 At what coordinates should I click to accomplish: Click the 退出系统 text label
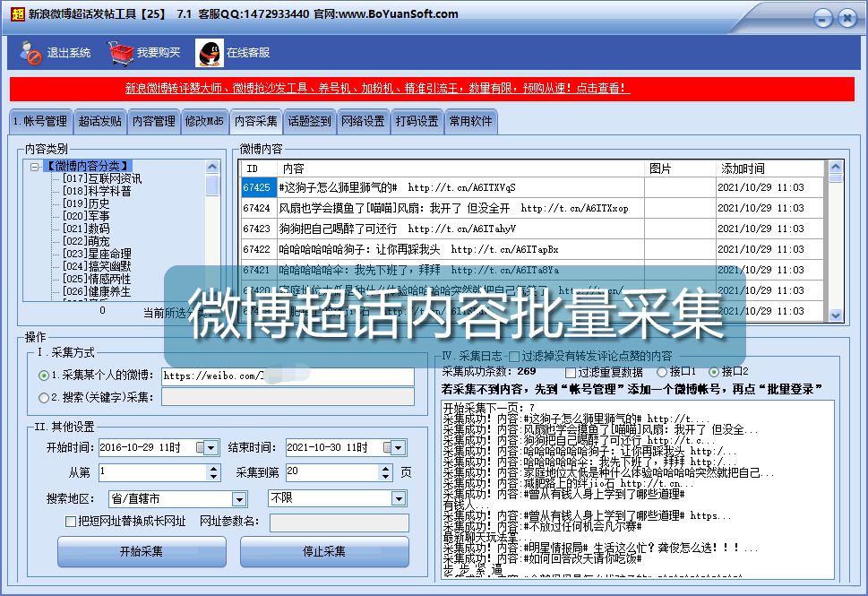click(x=69, y=53)
